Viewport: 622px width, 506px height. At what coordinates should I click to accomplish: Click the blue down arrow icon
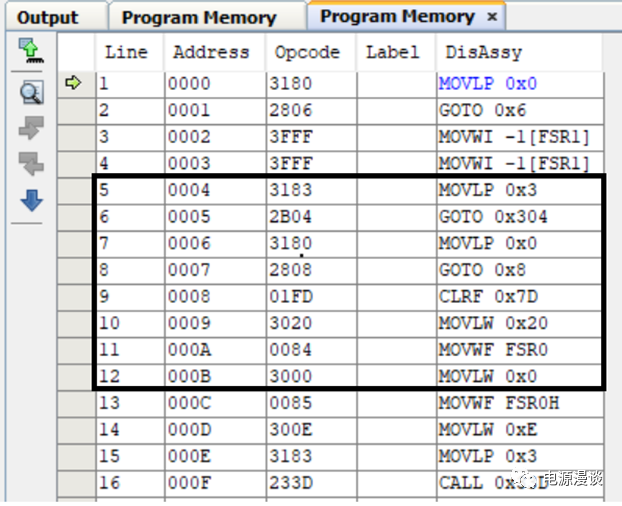tap(31, 201)
